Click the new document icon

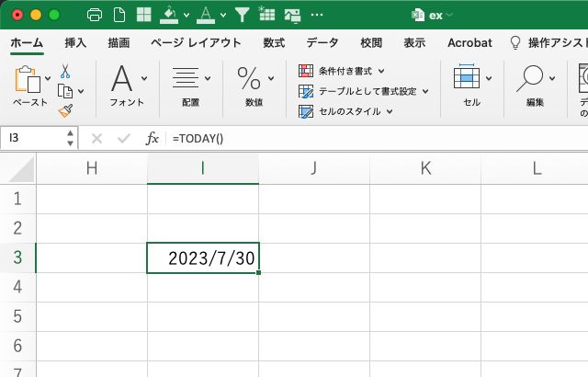coord(119,15)
